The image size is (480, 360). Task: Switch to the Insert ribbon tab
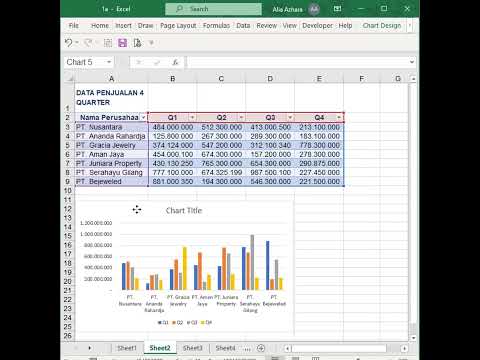[x=123, y=26]
